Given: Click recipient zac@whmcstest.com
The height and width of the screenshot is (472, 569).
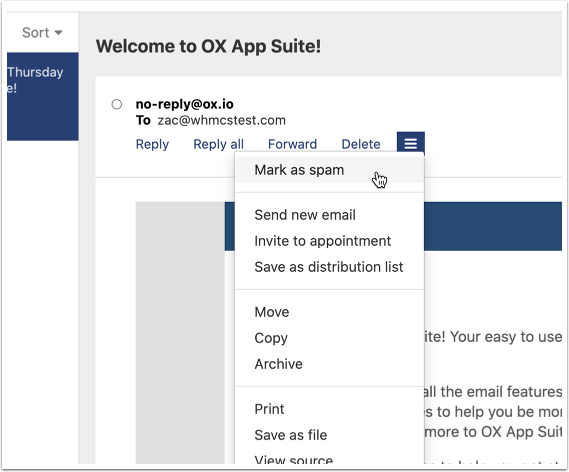Looking at the screenshot, I should coord(221,120).
